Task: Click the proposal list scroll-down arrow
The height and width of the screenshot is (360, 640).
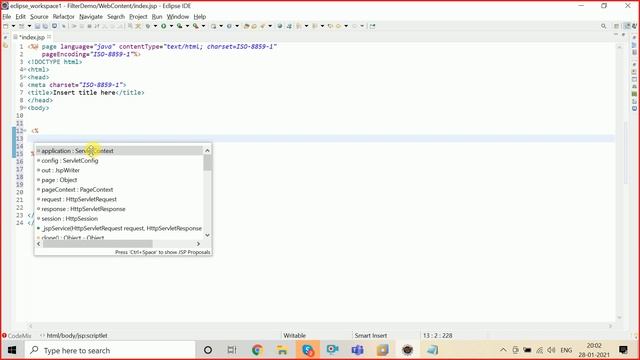Action: click(x=207, y=235)
